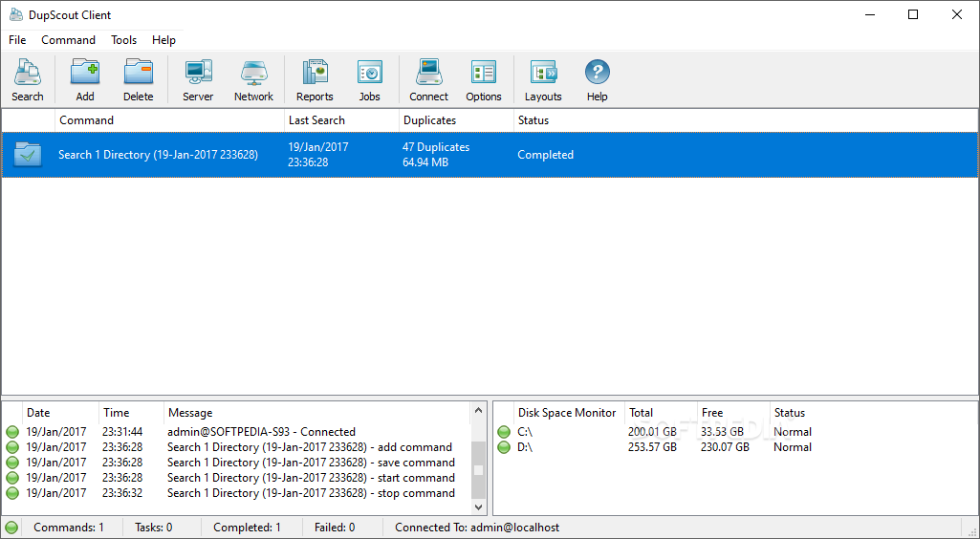Open the Jobs toolbar icon
The width and height of the screenshot is (980, 539).
(x=369, y=72)
